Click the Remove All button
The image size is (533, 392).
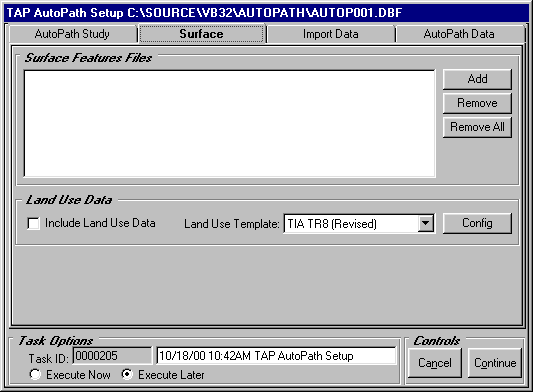477,127
